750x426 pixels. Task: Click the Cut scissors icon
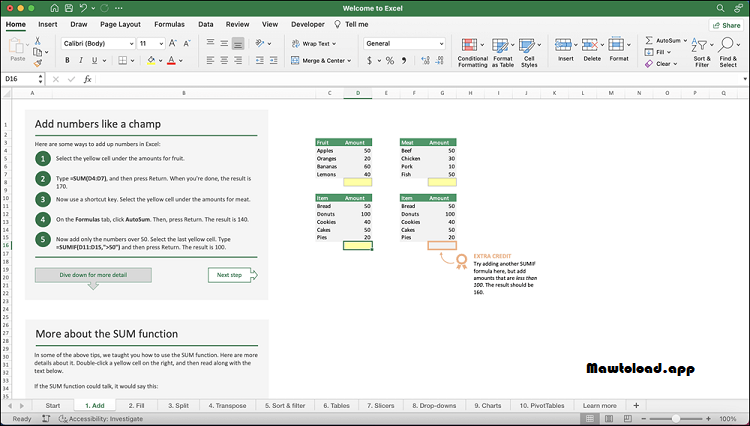tap(38, 41)
